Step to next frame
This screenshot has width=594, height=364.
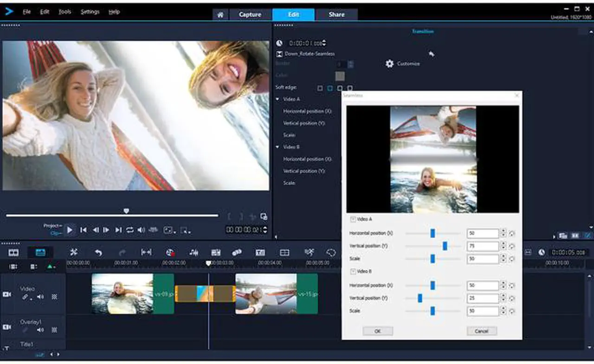(106, 230)
